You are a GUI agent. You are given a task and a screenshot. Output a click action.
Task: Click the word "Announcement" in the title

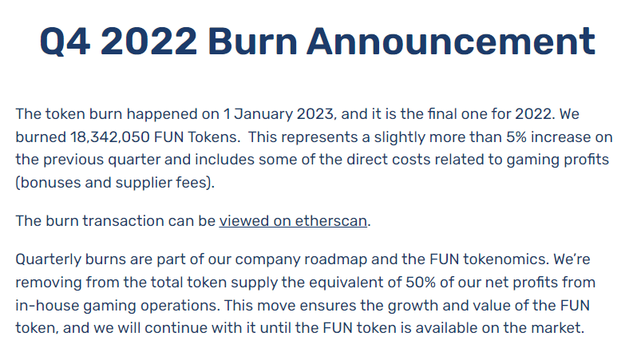coord(451,42)
